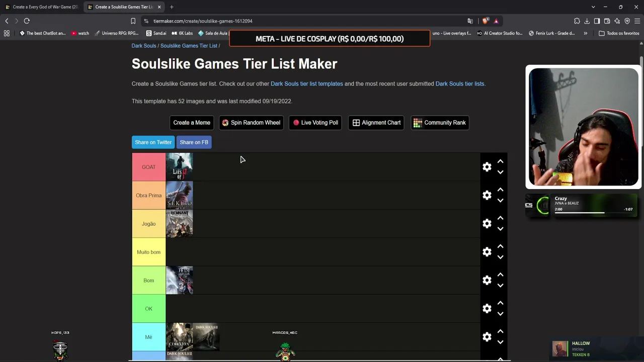Bookmark this page icon

(133, 21)
